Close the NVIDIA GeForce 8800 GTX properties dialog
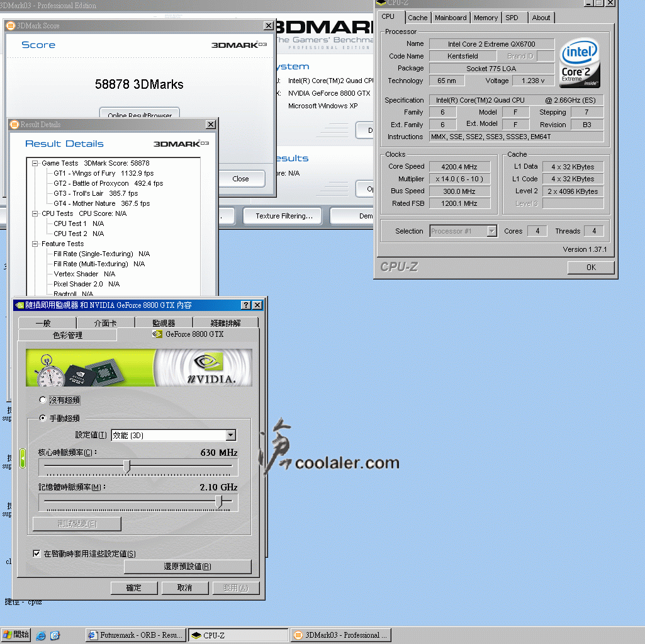The width and height of the screenshot is (645, 644). coord(257,305)
